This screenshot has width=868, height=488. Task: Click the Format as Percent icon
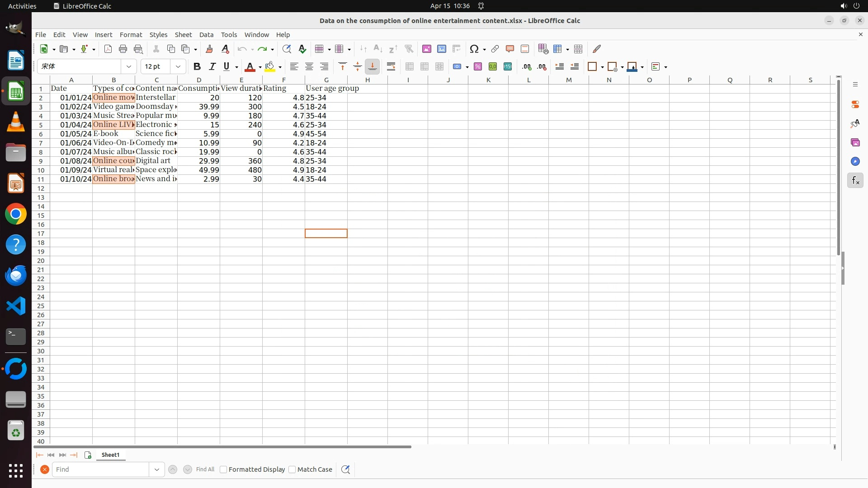[x=478, y=67]
